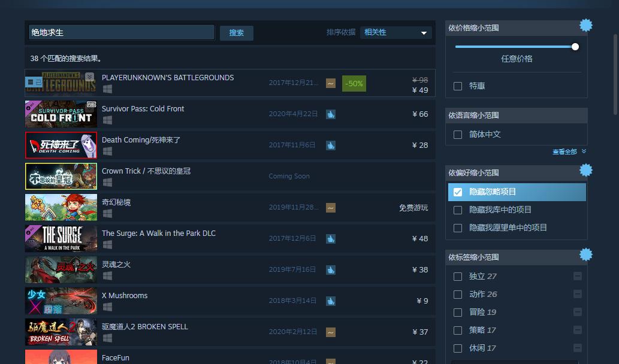This screenshot has height=364, width=619.
Task: Open the 相关性 sort order dropdown
Action: coord(396,32)
